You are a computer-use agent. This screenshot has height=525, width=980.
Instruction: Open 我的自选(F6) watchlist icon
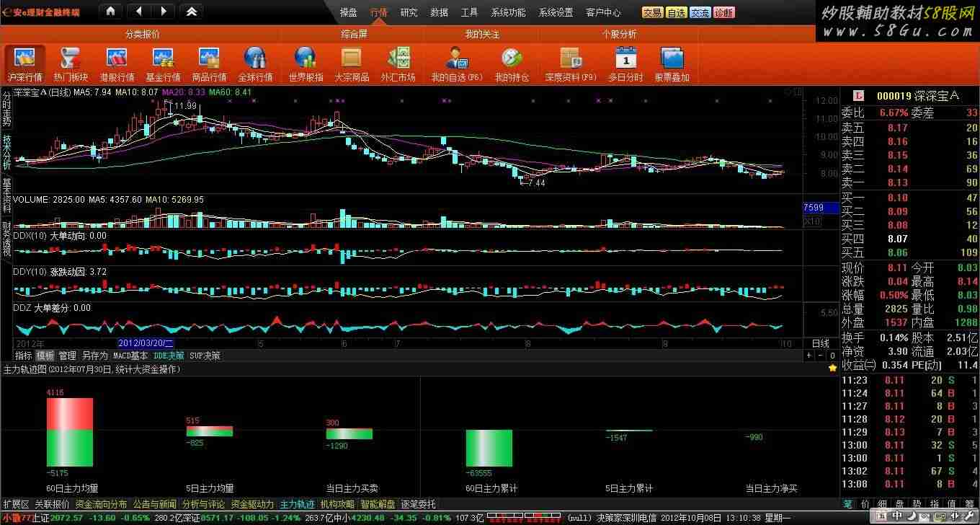(x=457, y=63)
